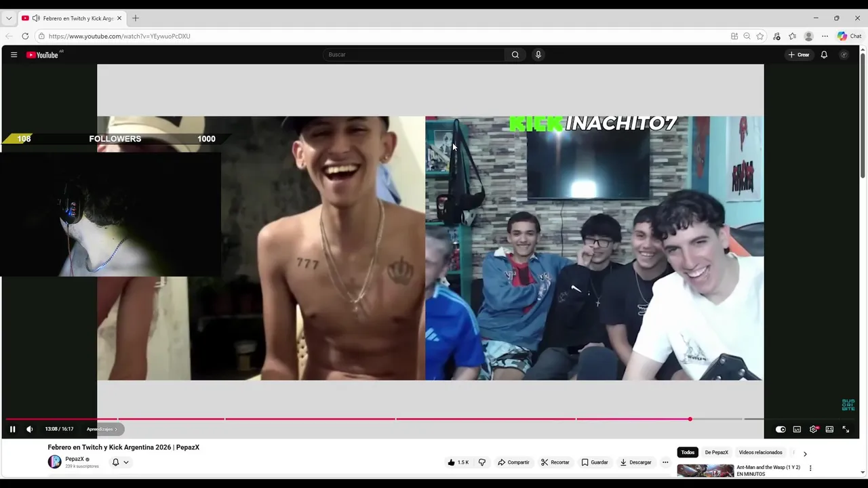Screen dimensions: 868x488
Task: Pause the video
Action: [x=12, y=429]
